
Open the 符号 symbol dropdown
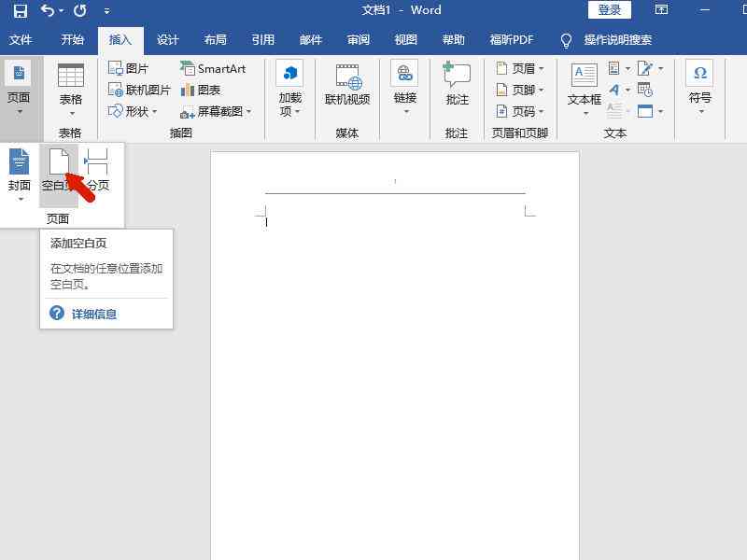[699, 89]
